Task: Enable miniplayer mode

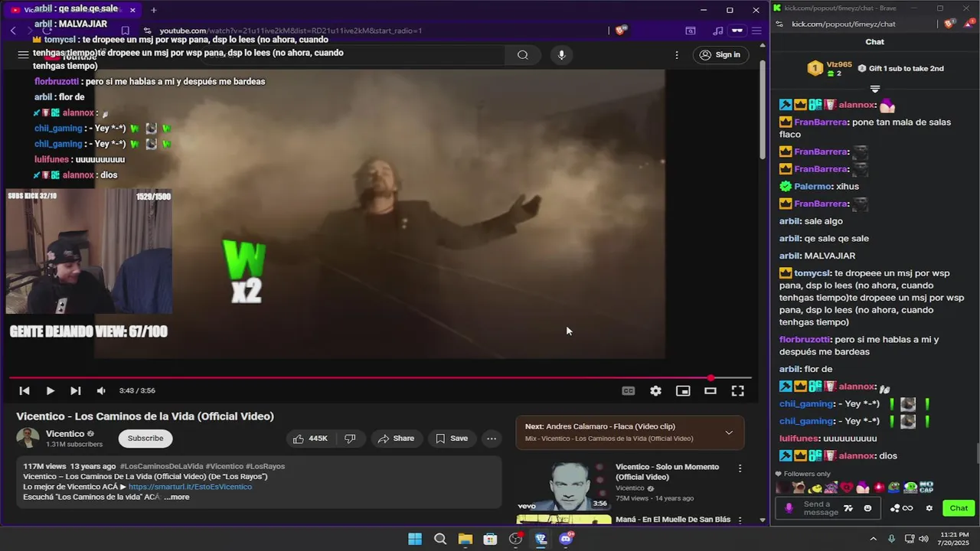Action: coord(683,391)
